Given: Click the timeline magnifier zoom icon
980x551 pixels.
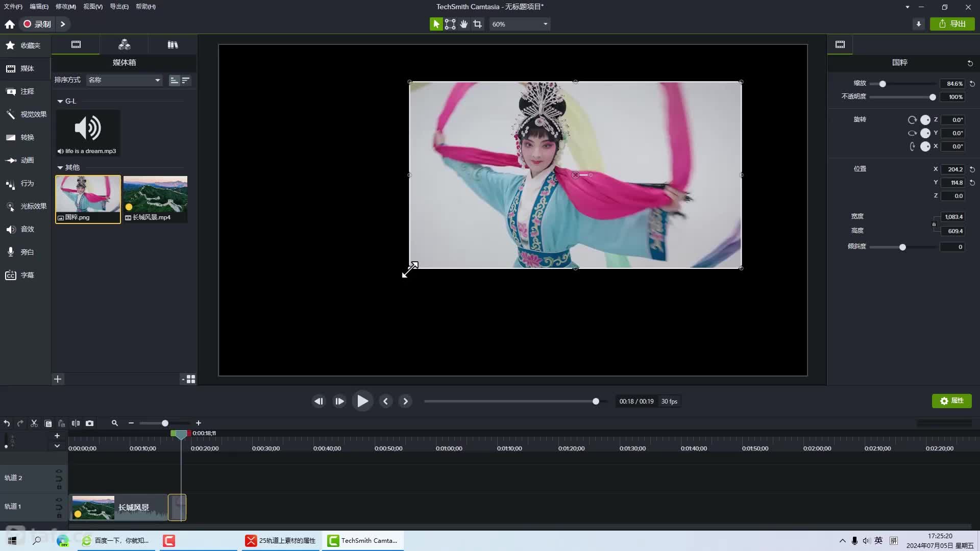Looking at the screenshot, I should coord(115,423).
